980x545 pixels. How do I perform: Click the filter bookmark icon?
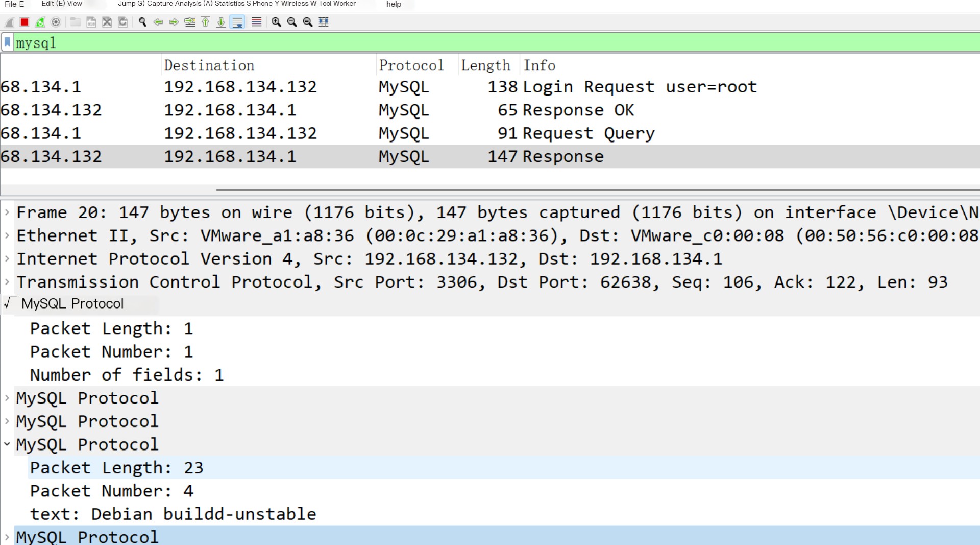click(x=8, y=42)
